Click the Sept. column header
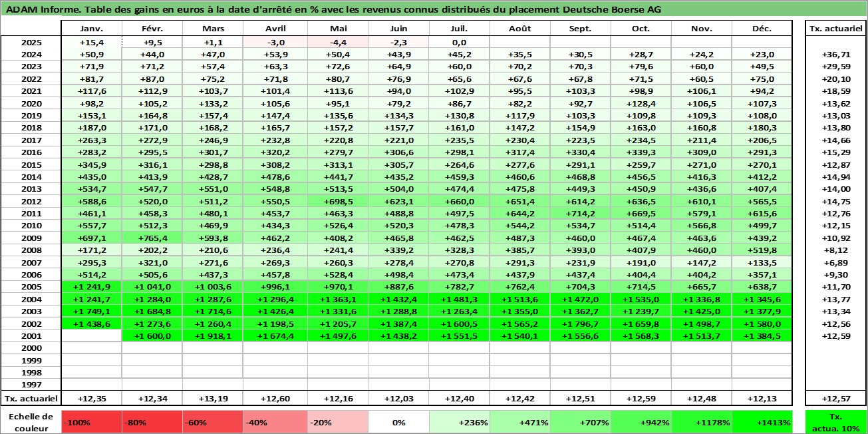The width and height of the screenshot is (868, 434). pos(581,29)
